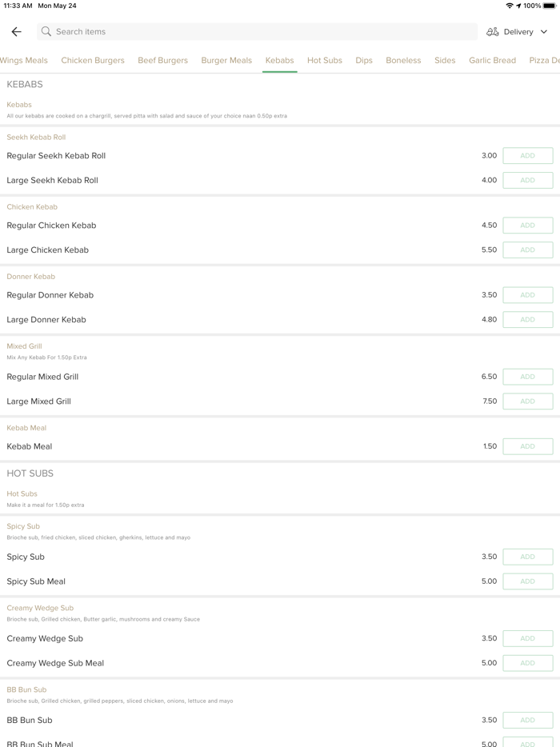Open the Beef Burgers tab
This screenshot has width=560, height=747.
162,60
